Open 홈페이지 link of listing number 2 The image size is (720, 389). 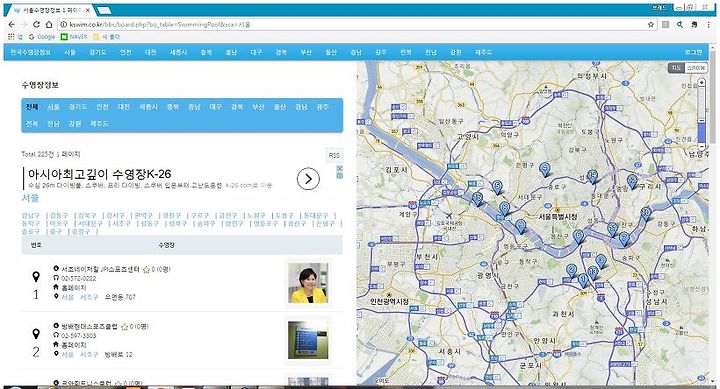point(73,345)
